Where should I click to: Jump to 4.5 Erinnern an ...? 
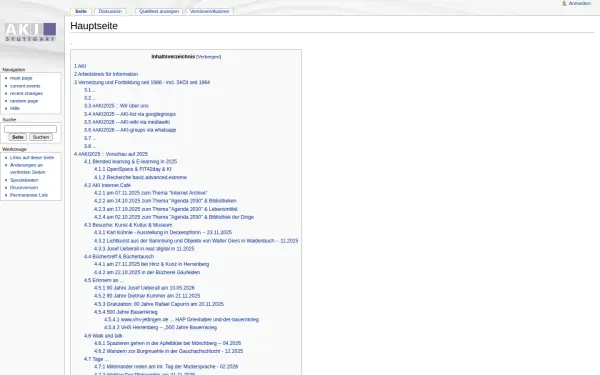(x=103, y=280)
